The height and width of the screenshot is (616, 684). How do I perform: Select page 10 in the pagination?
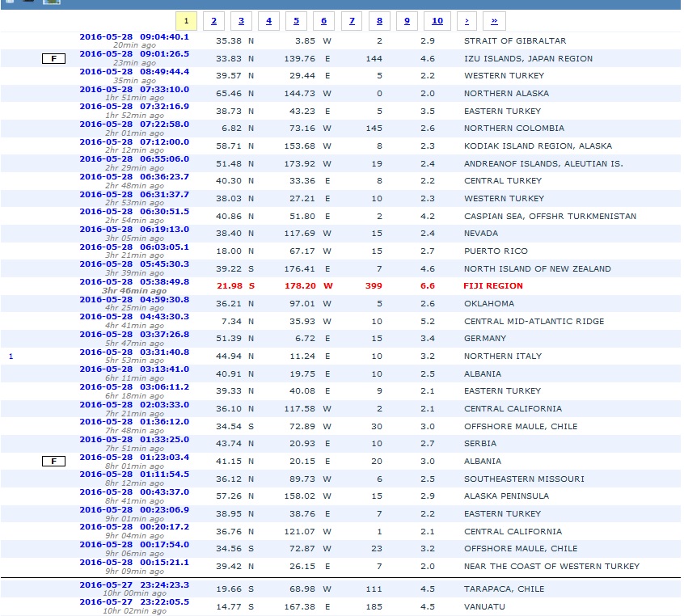(x=437, y=21)
